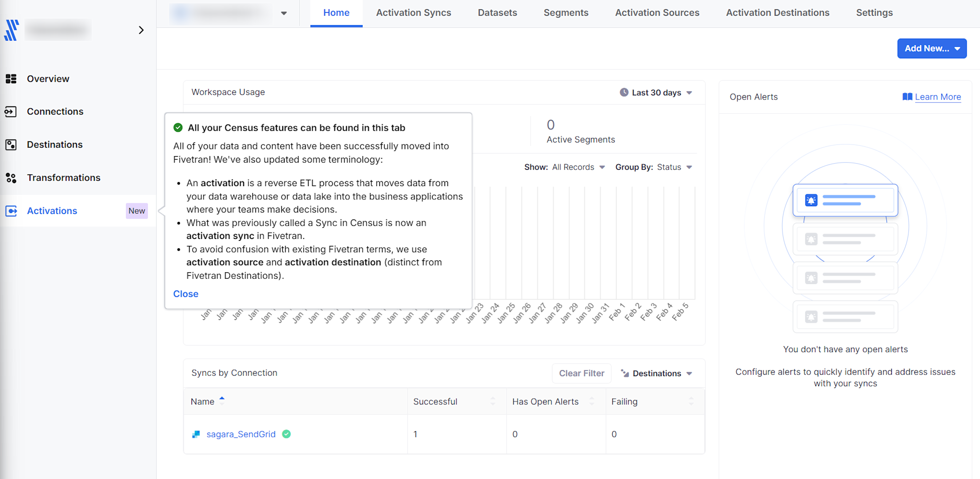Open the Last 30 days dropdown
Screen dimensions: 980x479
point(656,93)
